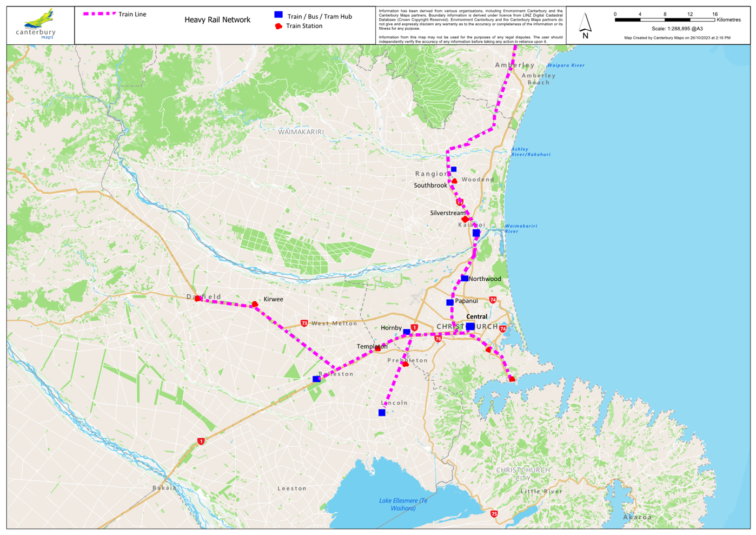Click the blue hub square in the legend
The image size is (756, 535).
(x=278, y=15)
